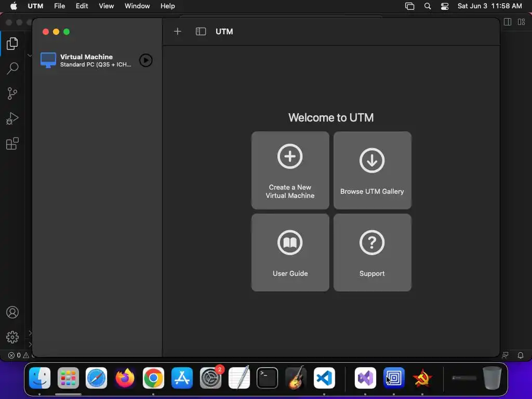Open the VS Code Accounts icon
532x399 pixels.
12,312
